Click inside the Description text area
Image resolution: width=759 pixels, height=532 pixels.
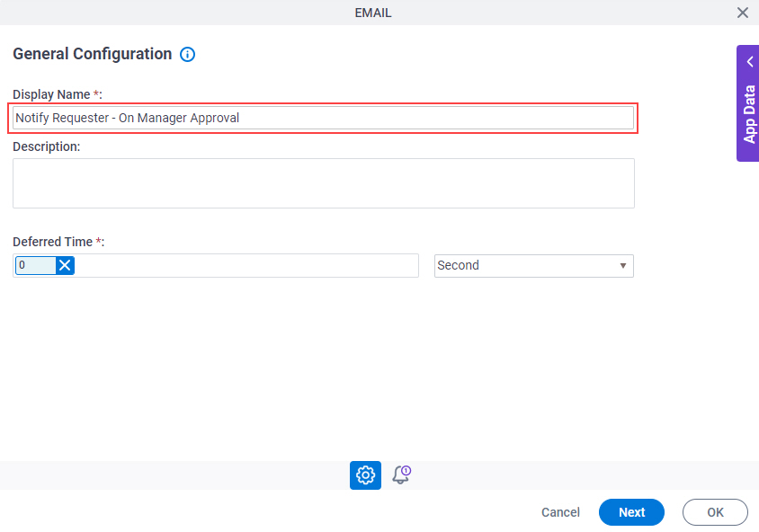pyautogui.click(x=324, y=183)
